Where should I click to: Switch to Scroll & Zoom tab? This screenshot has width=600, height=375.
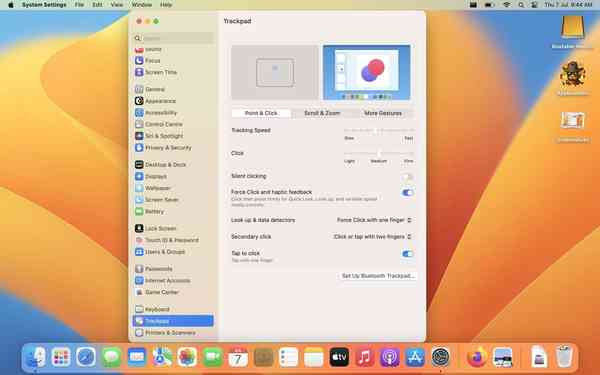coord(322,113)
